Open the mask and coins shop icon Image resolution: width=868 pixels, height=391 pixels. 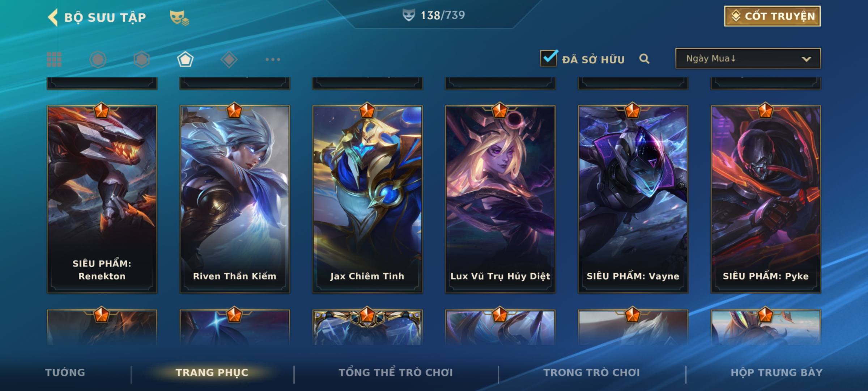tap(179, 17)
